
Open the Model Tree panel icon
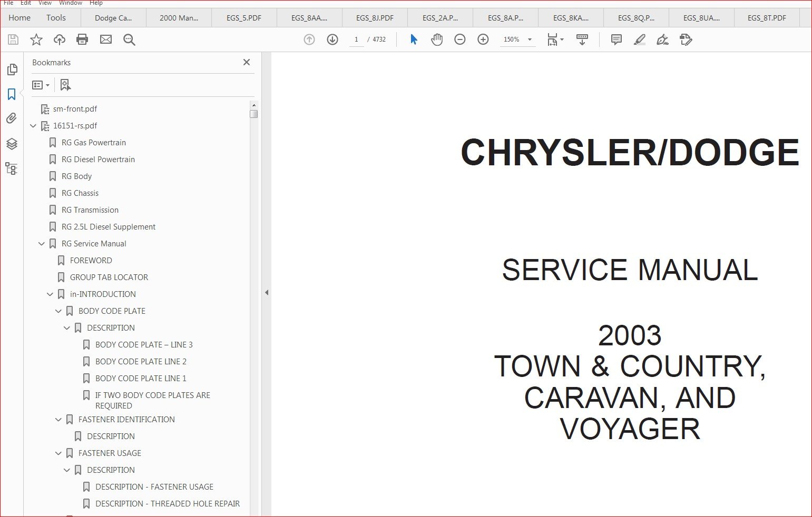12,168
